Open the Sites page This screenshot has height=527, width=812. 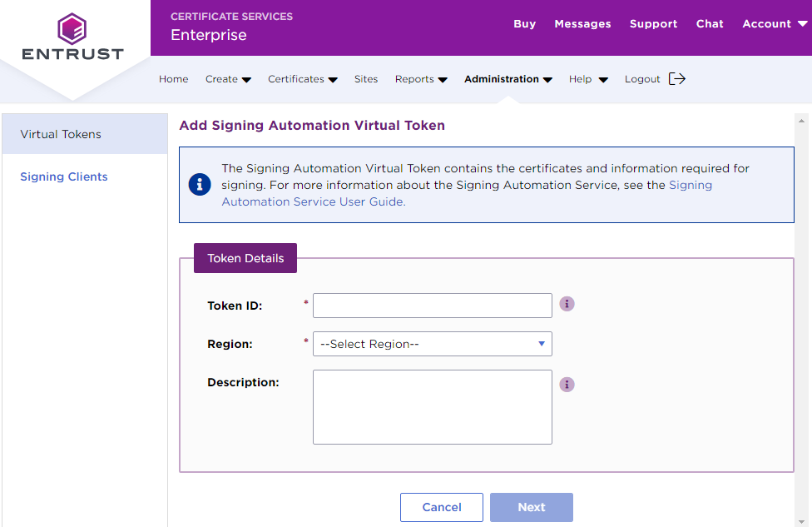[366, 79]
